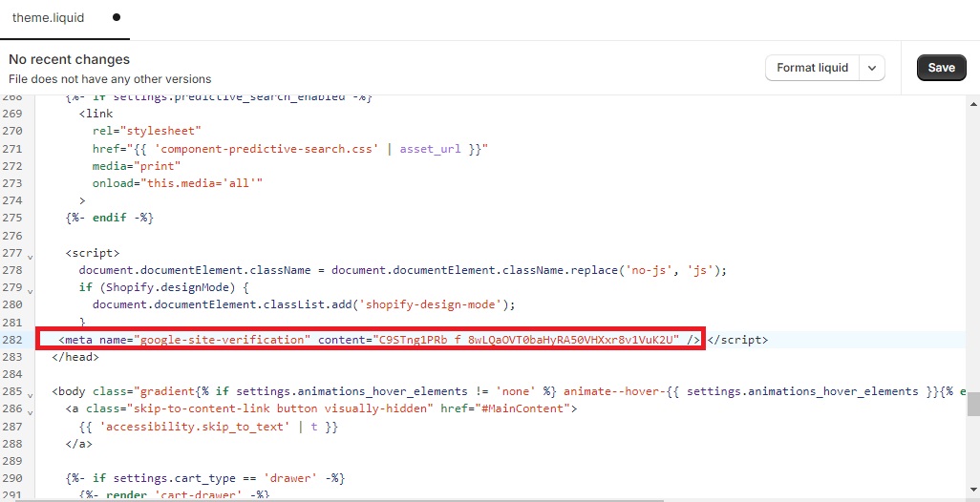This screenshot has height=502, width=980.
Task: Switch to the theme.liquid tab
Action: [x=48, y=17]
